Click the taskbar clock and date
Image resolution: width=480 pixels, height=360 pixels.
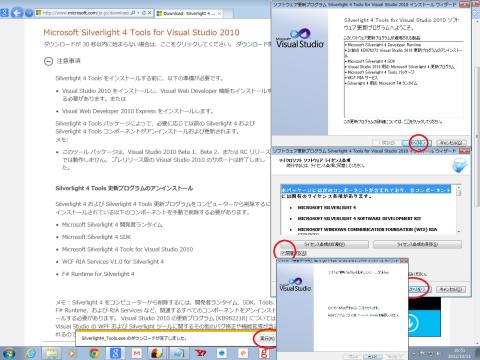point(461,353)
